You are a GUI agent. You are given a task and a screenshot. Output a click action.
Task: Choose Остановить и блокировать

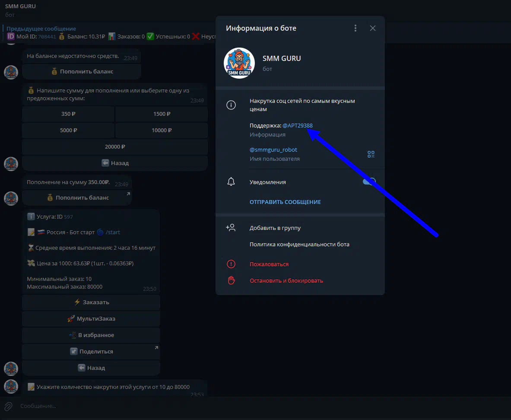point(286,280)
